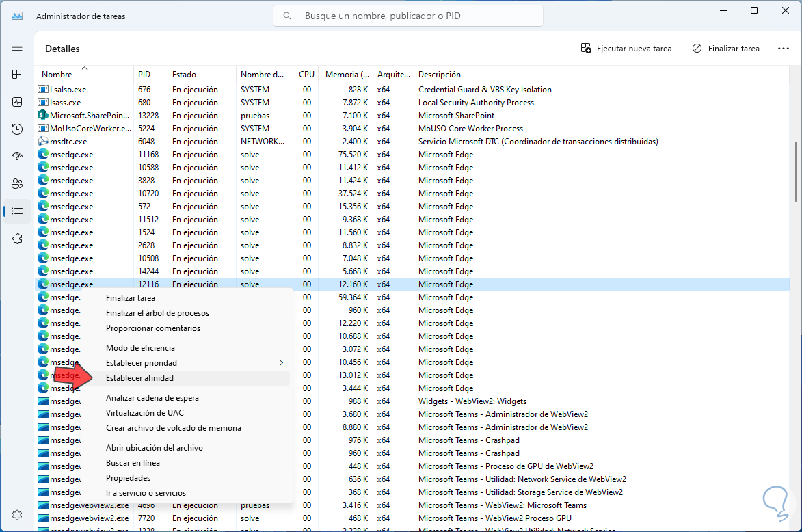Select the Servicio Microsoft DTC description
Image resolution: width=802 pixels, height=532 pixels.
[538, 141]
